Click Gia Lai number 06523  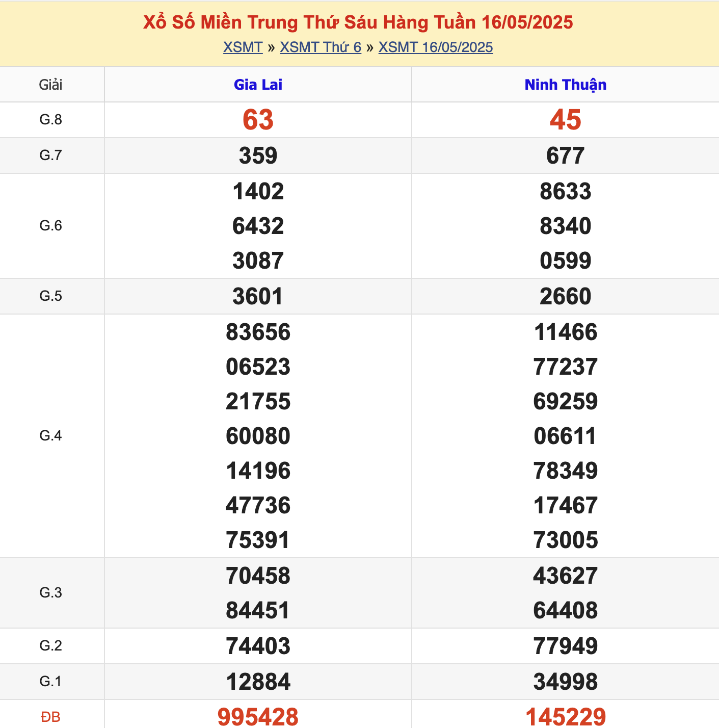coord(258,367)
